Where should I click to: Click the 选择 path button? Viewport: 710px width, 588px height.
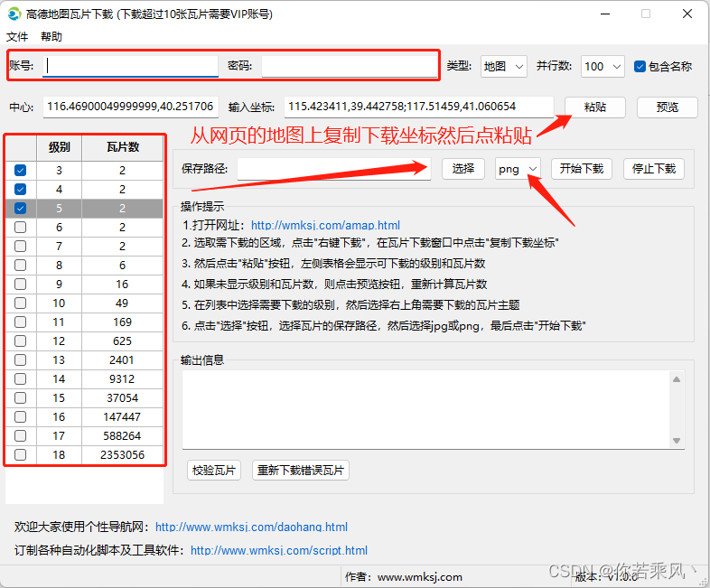pos(463,169)
